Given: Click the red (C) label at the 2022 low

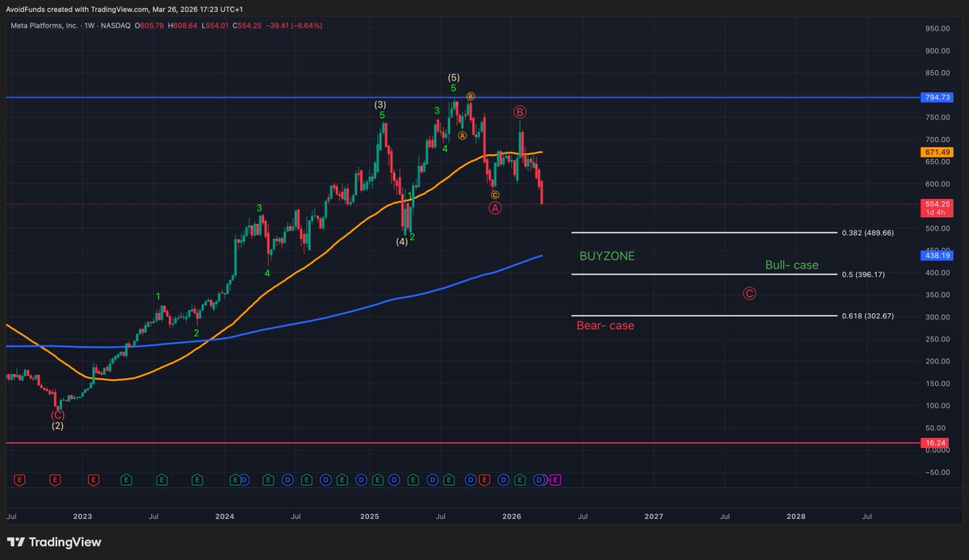Looking at the screenshot, I should pyautogui.click(x=57, y=415).
